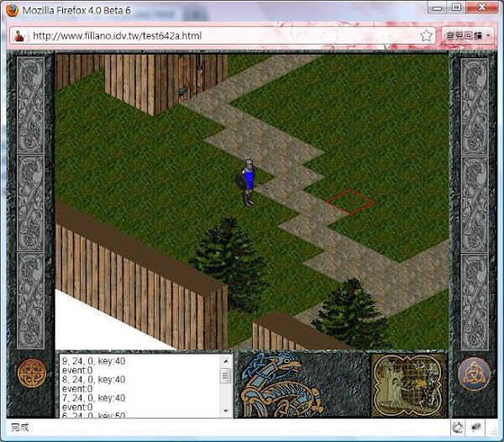Screen dimensions: 504x442
Task: Click the '9, 24, 0, key:40' log line
Action: pyautogui.click(x=94, y=361)
